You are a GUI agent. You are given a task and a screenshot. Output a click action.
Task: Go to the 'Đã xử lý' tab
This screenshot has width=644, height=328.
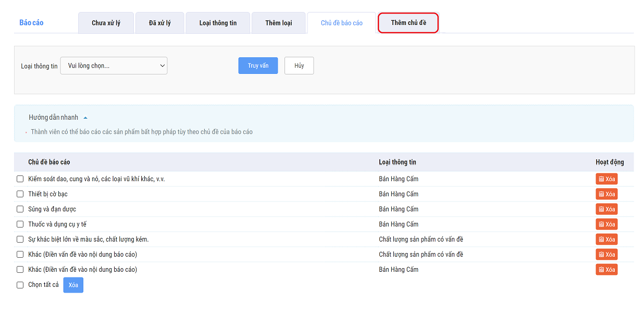[x=159, y=23]
